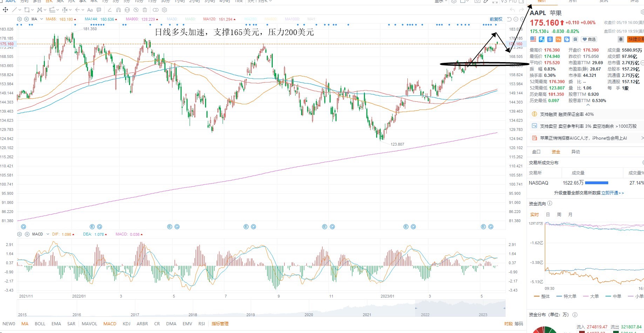Enable magnet snap for drawings
644x333 pixels.
tap(118, 10)
